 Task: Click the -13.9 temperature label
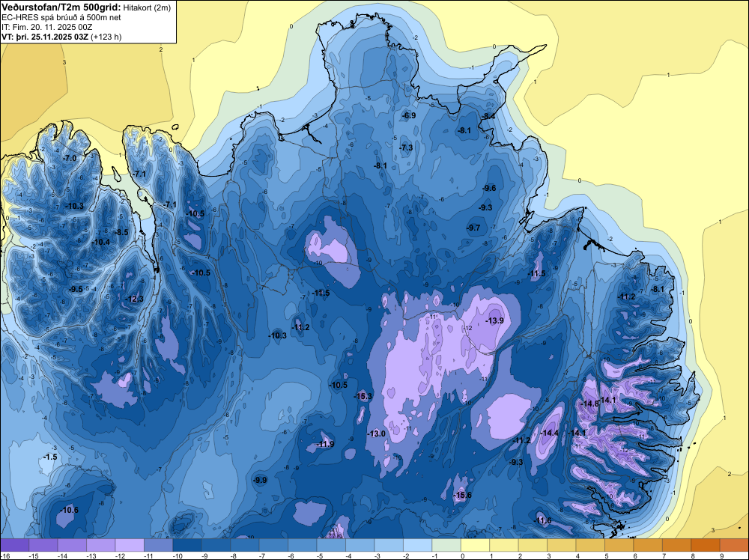click(494, 320)
